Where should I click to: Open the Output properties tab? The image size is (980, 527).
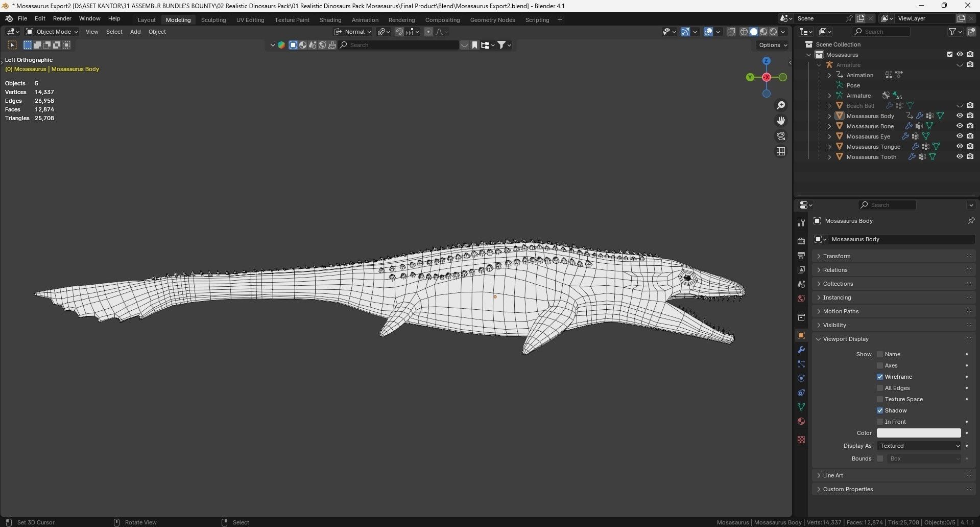801,255
